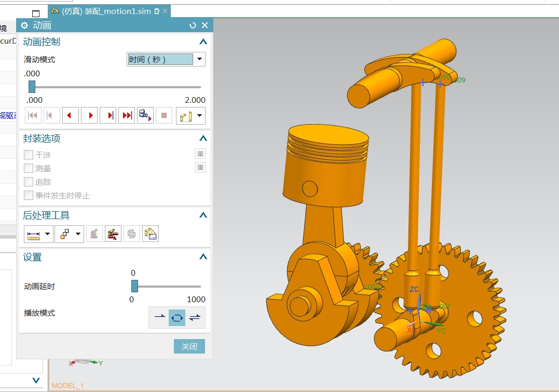Select retrace back-and-forth playback mode
This screenshot has height=392, width=559.
tap(195, 317)
